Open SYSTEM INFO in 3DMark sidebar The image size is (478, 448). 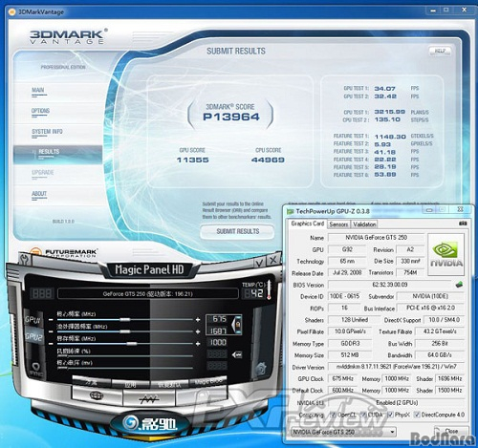tap(47, 132)
